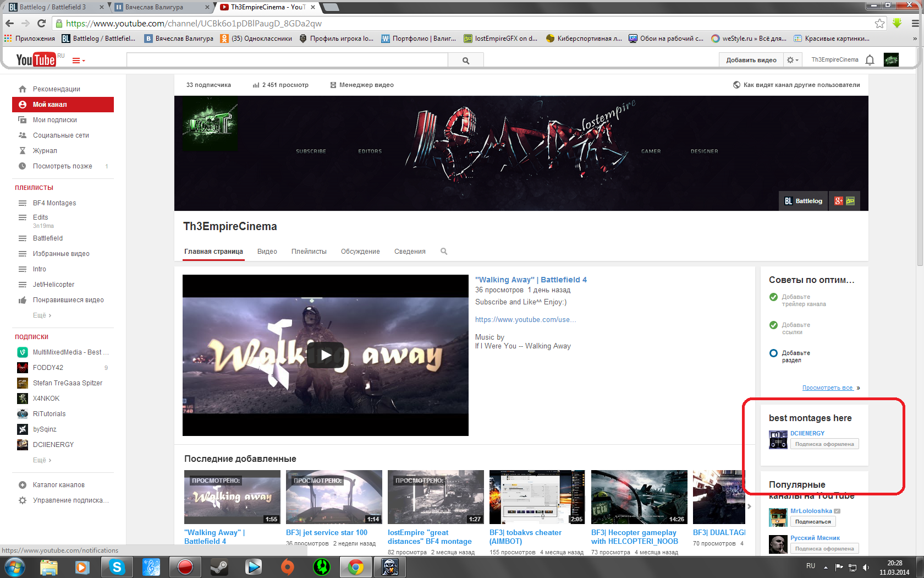Switch to the Сведения channel tab
Screen dimensions: 924x578
[x=410, y=252]
